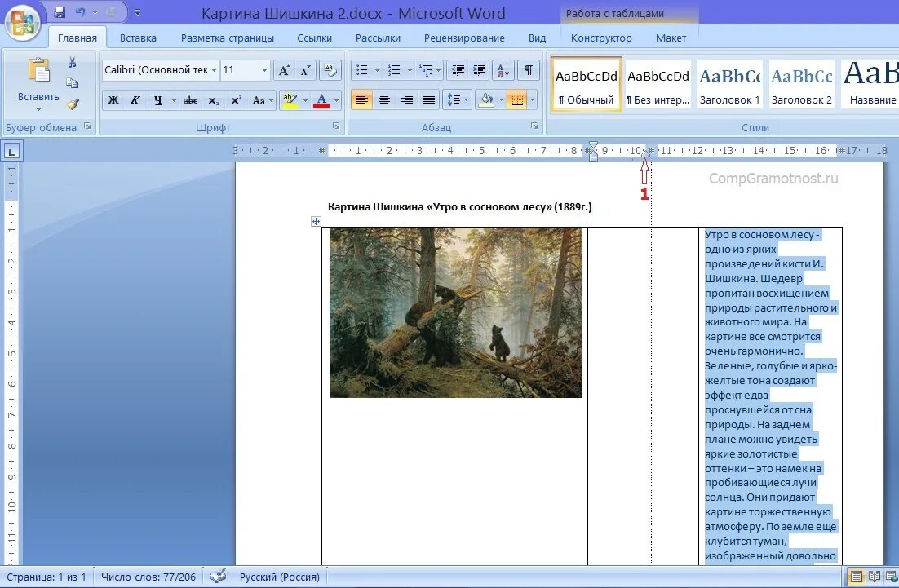Open table Конструктор tab

click(601, 38)
